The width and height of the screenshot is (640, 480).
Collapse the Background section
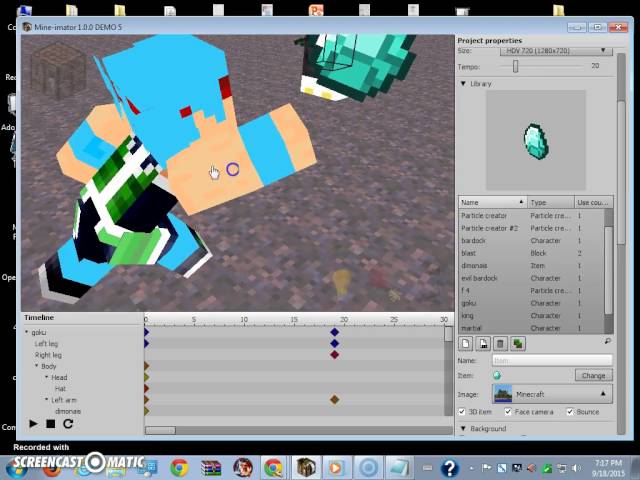[x=463, y=429]
